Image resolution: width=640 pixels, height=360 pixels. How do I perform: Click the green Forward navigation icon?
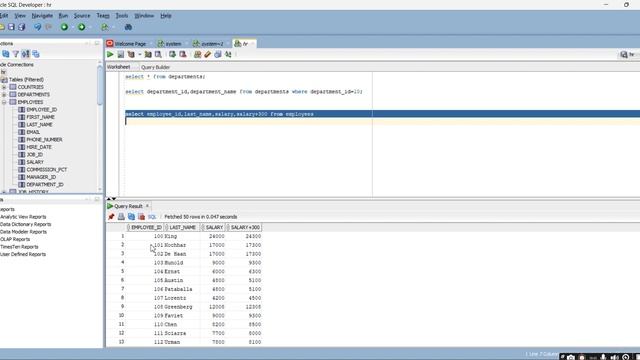point(82,27)
